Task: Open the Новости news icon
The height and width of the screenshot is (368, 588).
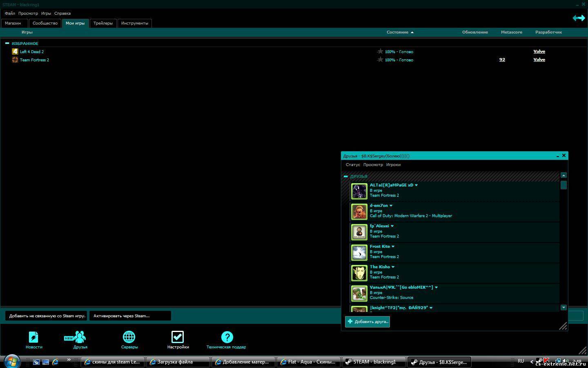Action: (33, 337)
